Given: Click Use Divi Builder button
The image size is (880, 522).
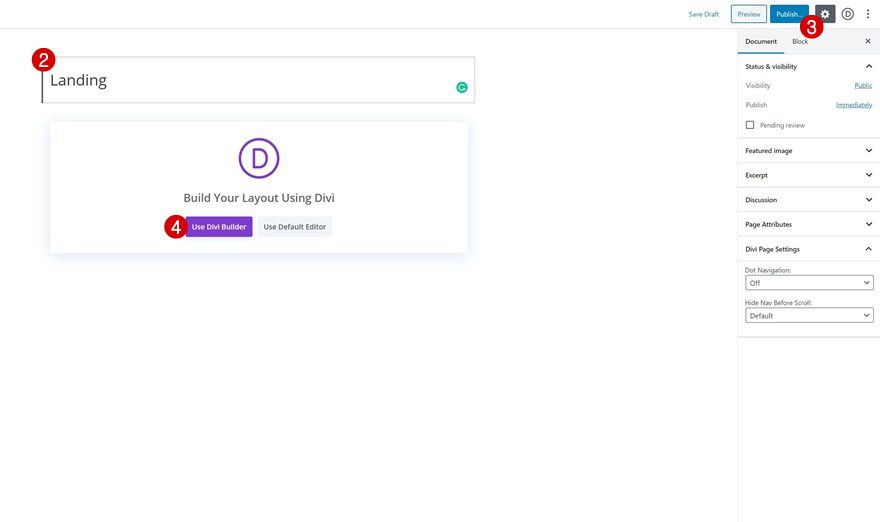Looking at the screenshot, I should (219, 227).
